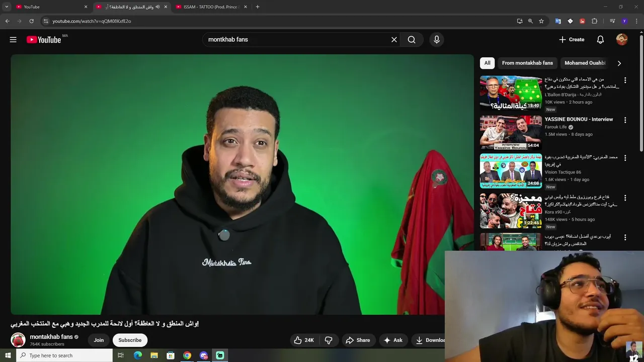Switch to Chrome on the taskbar
644x362 pixels.
pos(187,355)
